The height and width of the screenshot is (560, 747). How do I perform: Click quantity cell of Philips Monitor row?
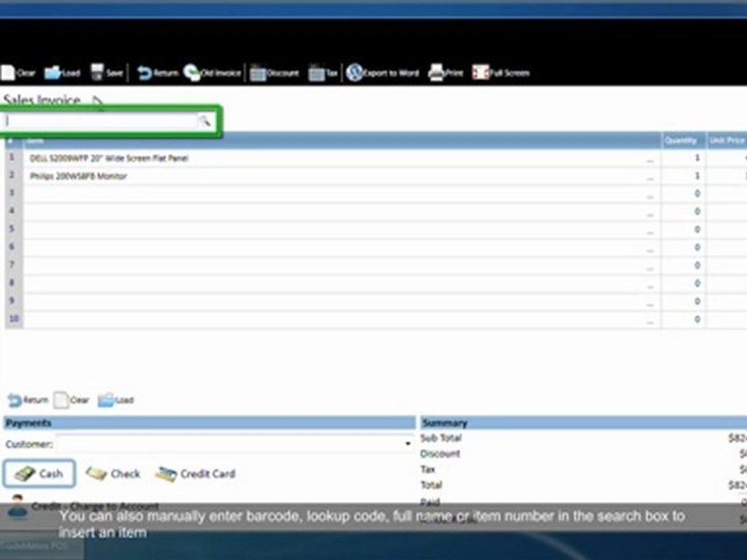tap(683, 177)
